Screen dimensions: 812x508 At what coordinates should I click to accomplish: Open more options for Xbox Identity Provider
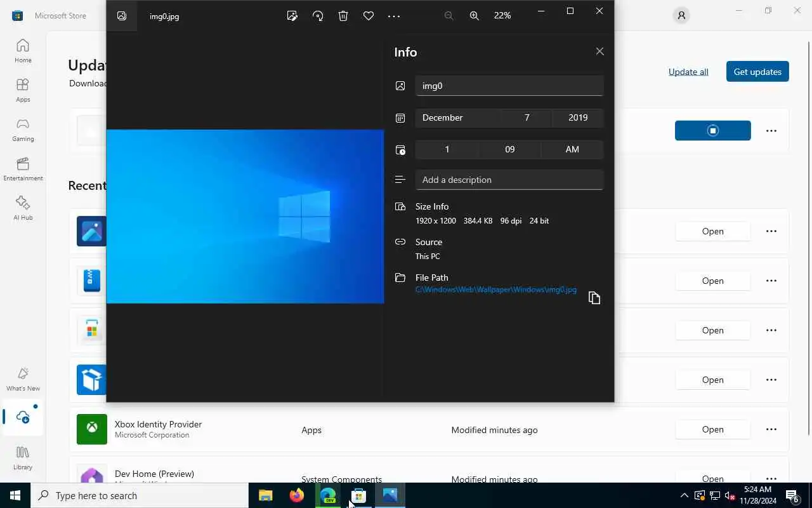coord(771,429)
